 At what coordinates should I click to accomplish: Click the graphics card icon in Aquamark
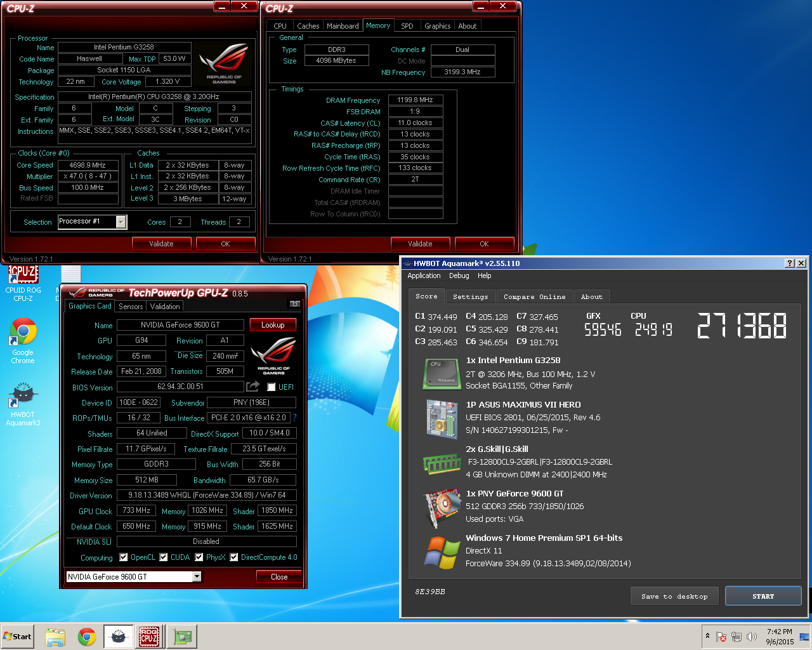coord(442,508)
